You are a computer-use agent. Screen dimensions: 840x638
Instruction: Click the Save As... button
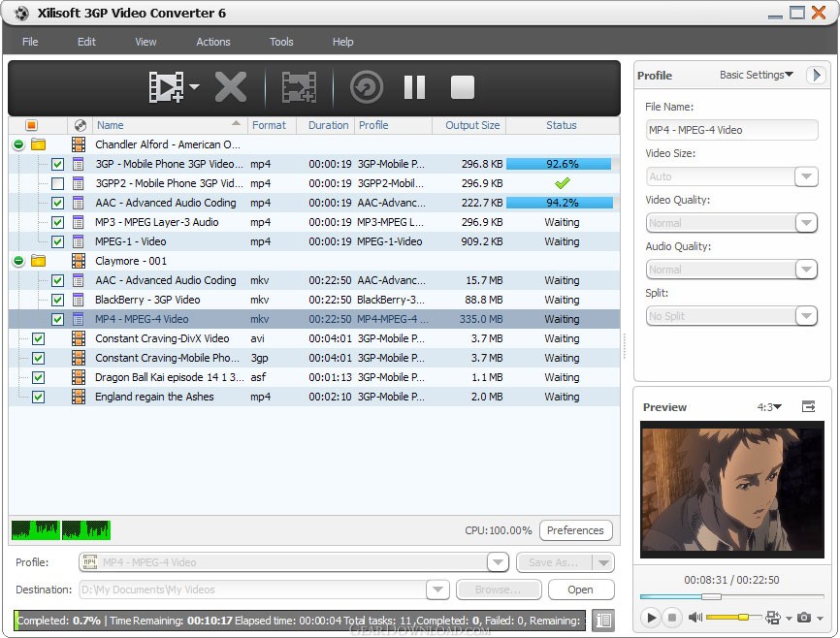coord(554,562)
